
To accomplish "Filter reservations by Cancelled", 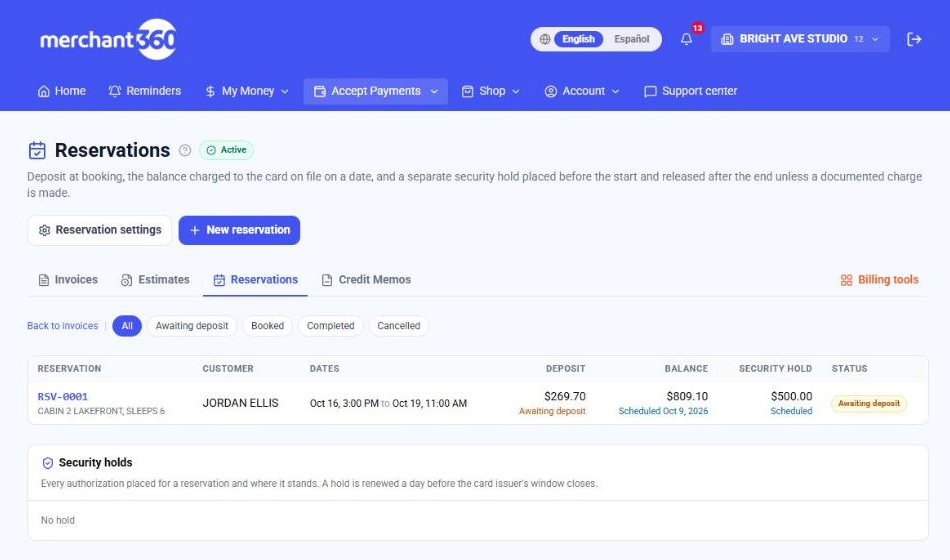I will [x=399, y=326].
